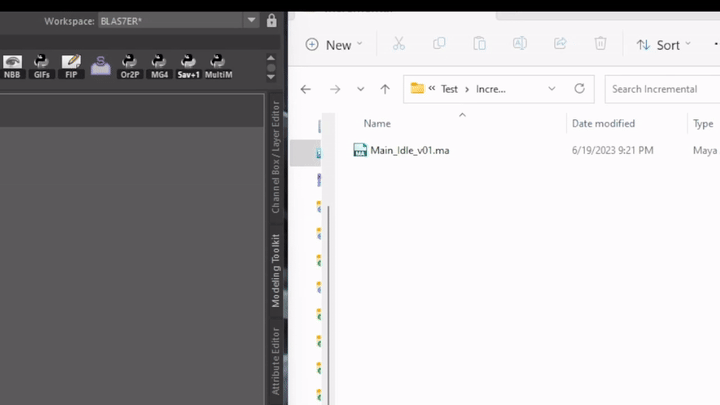The image size is (720, 405).
Task: Sort by the Type column header
Action: [703, 124]
